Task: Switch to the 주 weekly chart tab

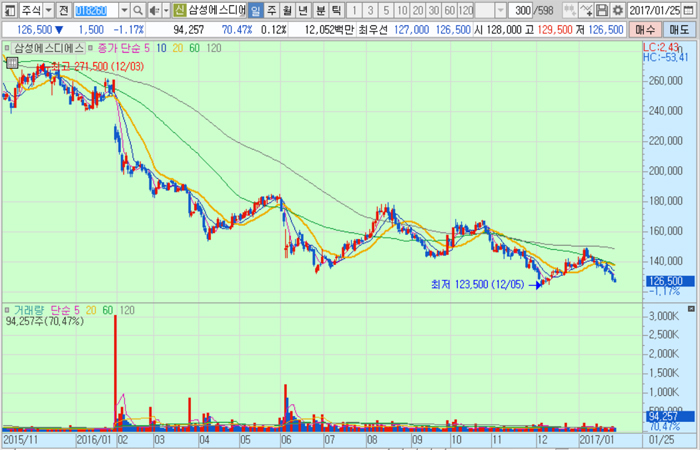Action: click(272, 10)
